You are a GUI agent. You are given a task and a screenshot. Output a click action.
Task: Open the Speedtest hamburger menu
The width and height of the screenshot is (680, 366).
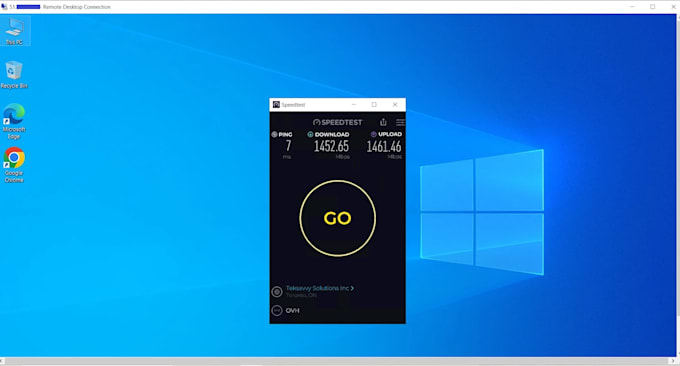pos(400,122)
